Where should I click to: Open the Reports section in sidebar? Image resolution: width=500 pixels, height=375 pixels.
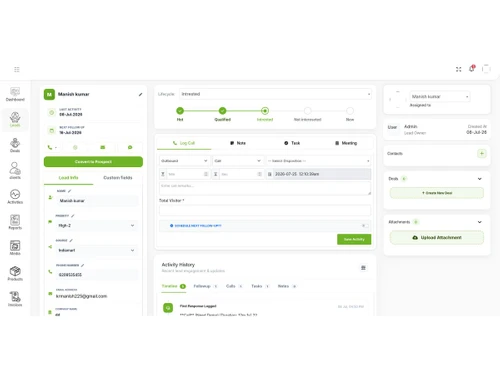pos(15,222)
